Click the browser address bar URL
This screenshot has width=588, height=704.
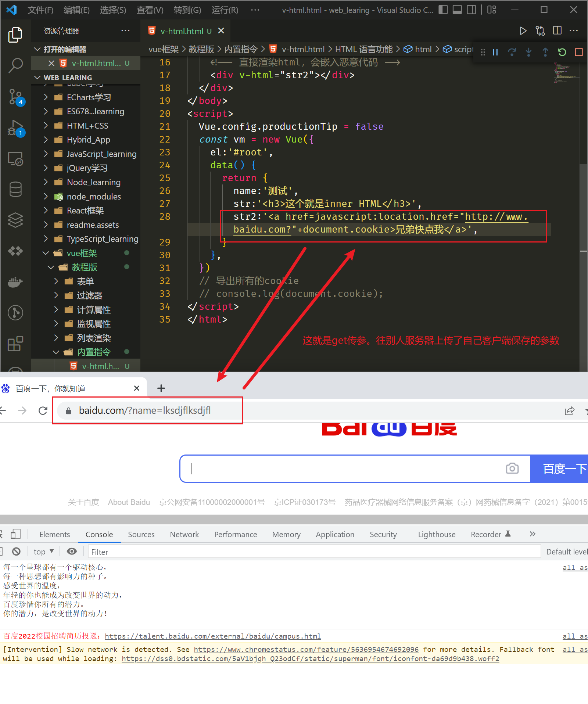tap(145, 410)
